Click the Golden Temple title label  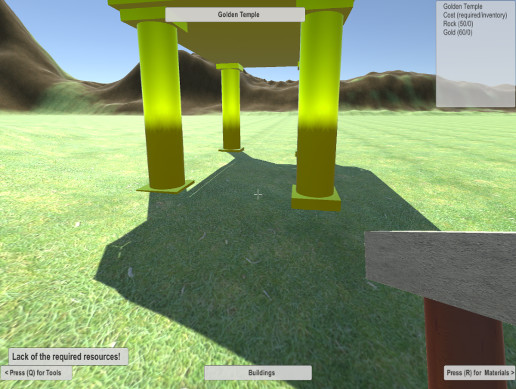click(235, 15)
